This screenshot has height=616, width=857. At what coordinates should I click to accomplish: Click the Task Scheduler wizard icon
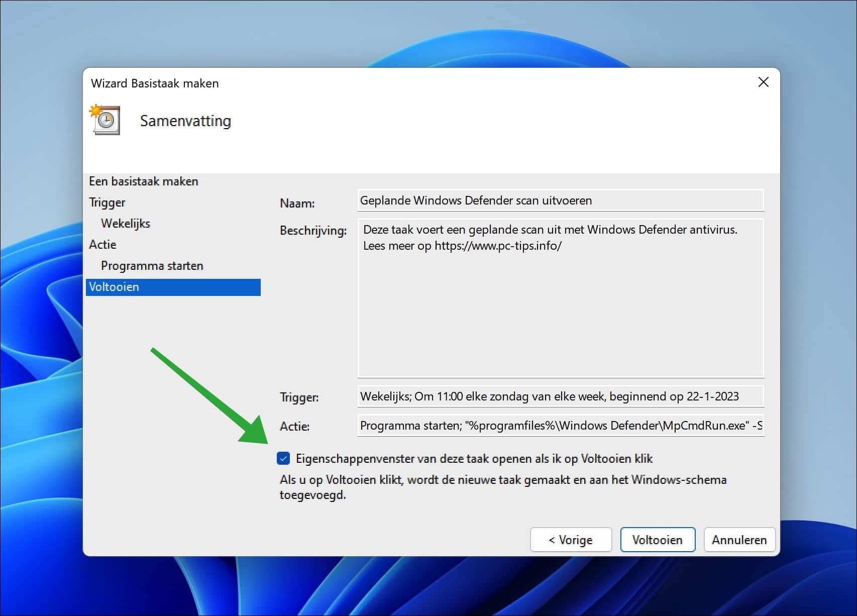(104, 120)
